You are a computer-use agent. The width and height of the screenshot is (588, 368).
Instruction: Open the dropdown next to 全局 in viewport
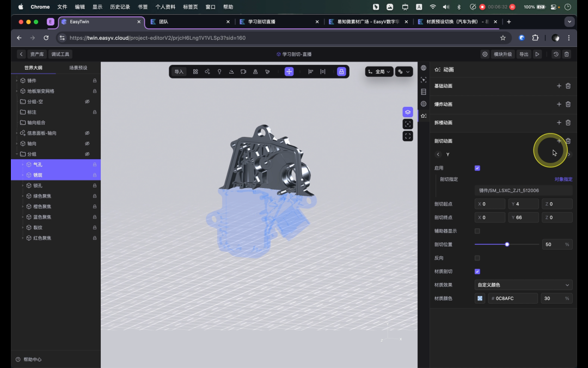click(404, 71)
